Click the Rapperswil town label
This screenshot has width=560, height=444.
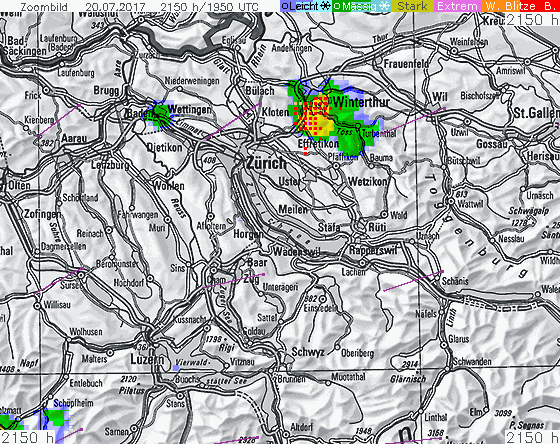click(373, 250)
